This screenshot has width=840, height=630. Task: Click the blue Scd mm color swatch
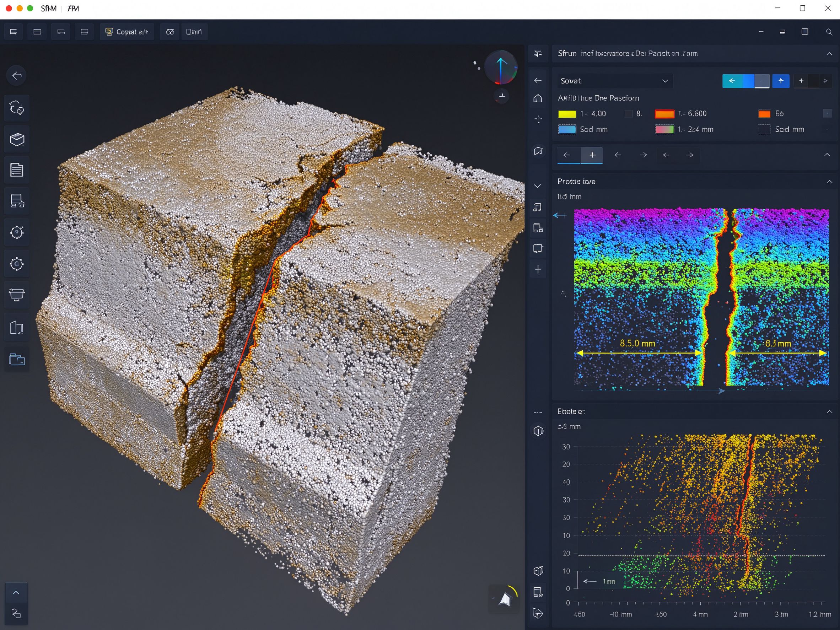tap(567, 129)
